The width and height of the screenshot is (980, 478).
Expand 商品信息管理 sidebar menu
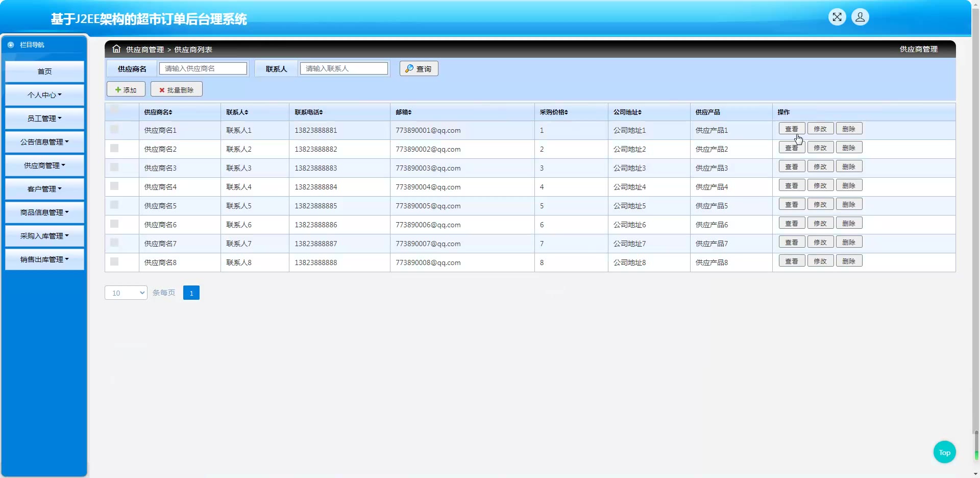pyautogui.click(x=44, y=212)
